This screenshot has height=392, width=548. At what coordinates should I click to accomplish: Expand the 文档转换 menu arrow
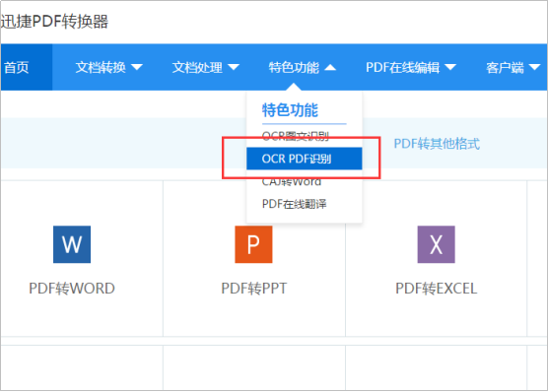[x=137, y=67]
